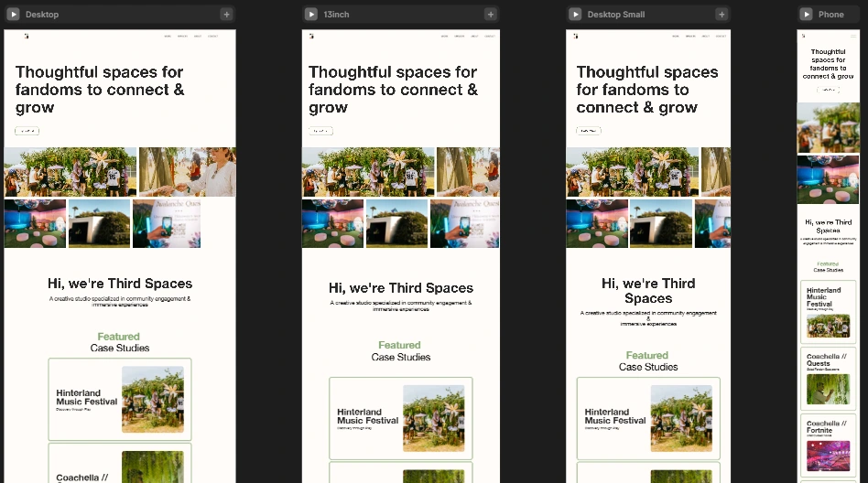Select the festival crowd photo in Desktop Small

point(632,172)
